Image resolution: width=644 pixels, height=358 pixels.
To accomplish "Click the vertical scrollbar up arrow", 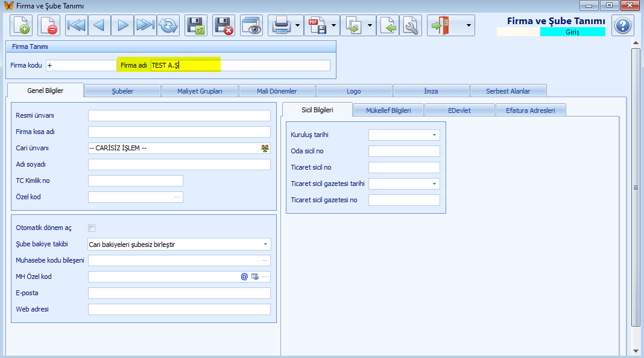I will coord(636,43).
